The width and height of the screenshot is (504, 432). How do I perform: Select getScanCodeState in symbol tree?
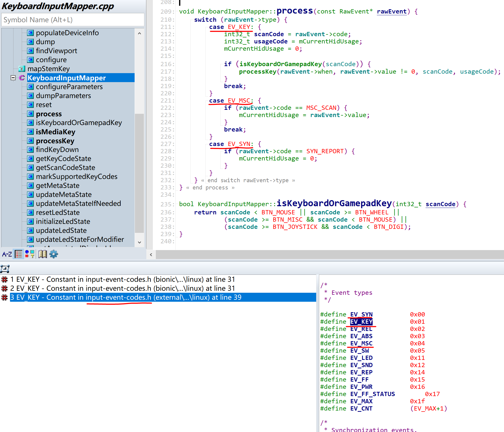coord(65,167)
